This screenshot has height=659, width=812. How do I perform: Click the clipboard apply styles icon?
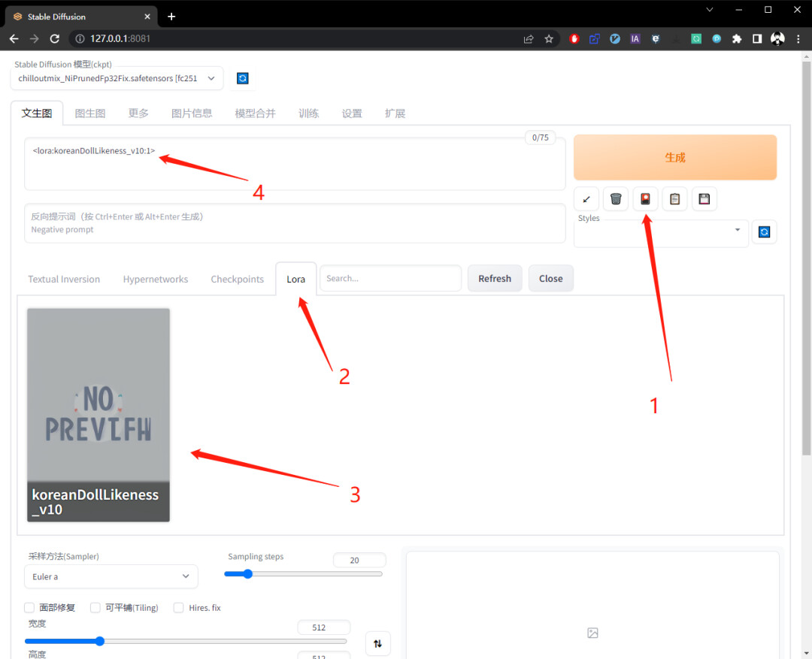click(x=674, y=199)
